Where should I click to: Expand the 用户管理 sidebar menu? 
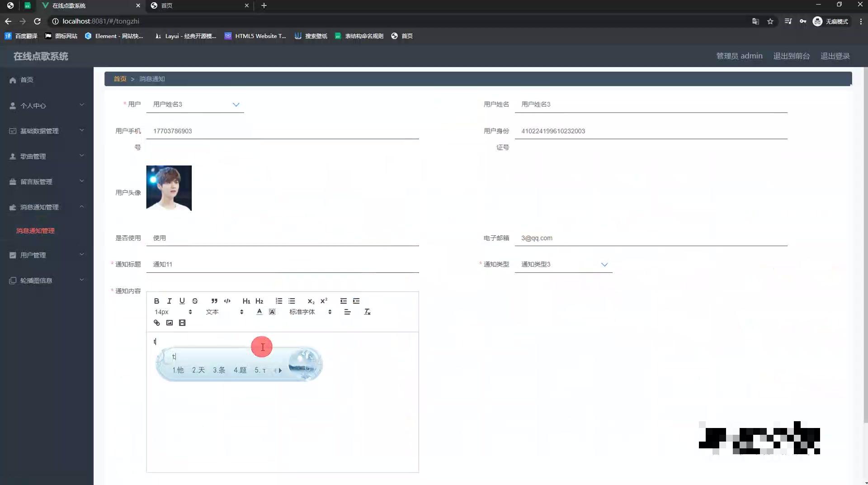click(x=47, y=255)
